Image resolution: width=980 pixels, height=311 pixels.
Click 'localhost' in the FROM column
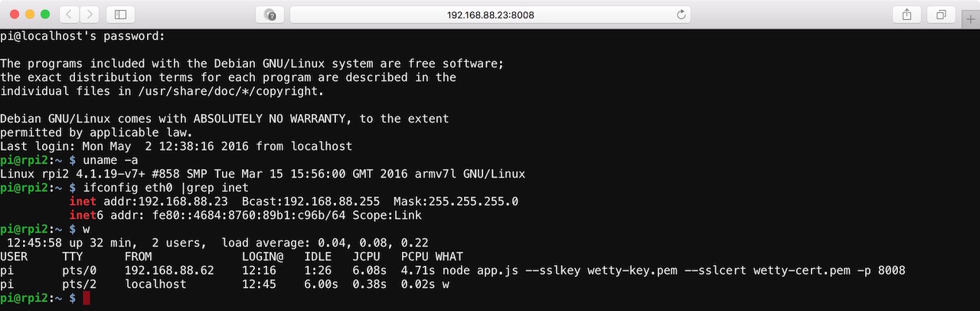155,284
